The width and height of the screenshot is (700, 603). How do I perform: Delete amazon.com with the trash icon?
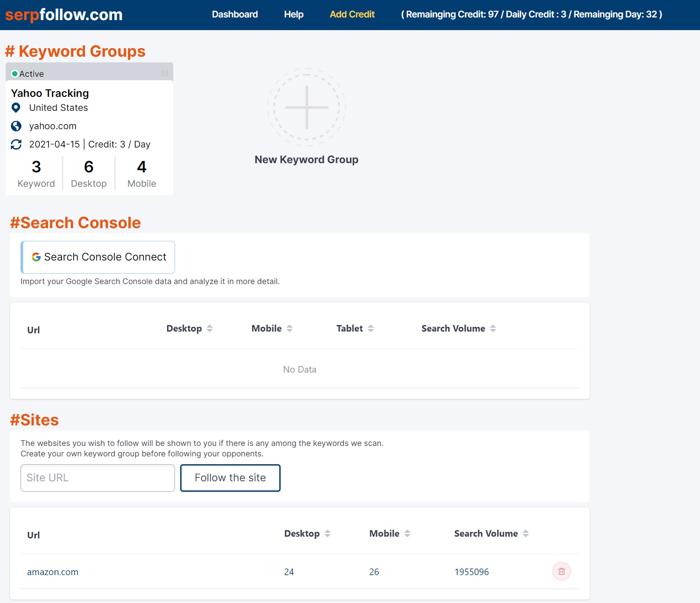click(x=562, y=571)
